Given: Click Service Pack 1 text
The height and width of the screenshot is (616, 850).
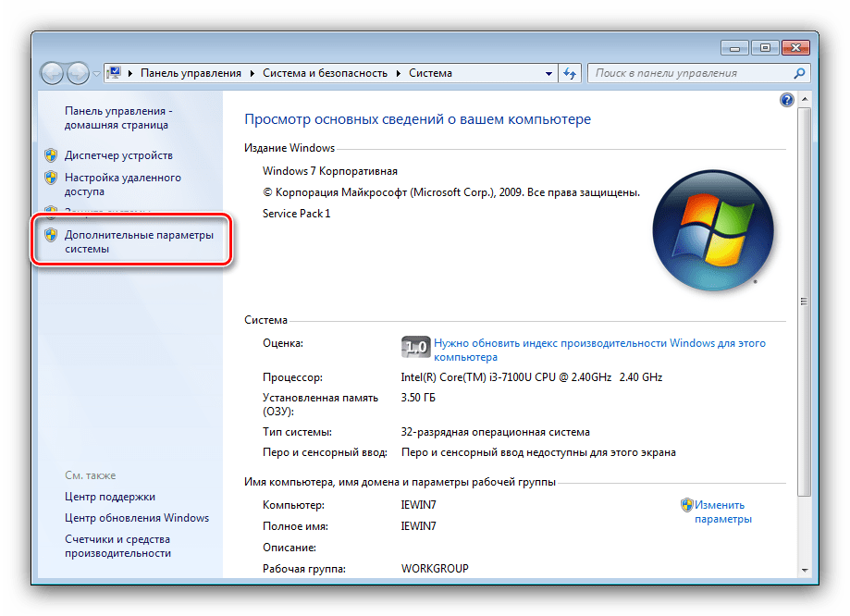Looking at the screenshot, I should point(297,214).
